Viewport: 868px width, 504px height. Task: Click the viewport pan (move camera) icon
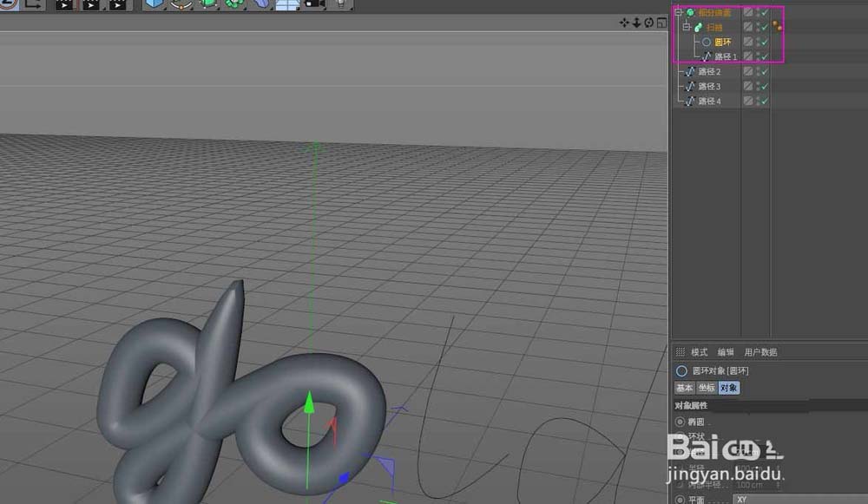coord(624,23)
